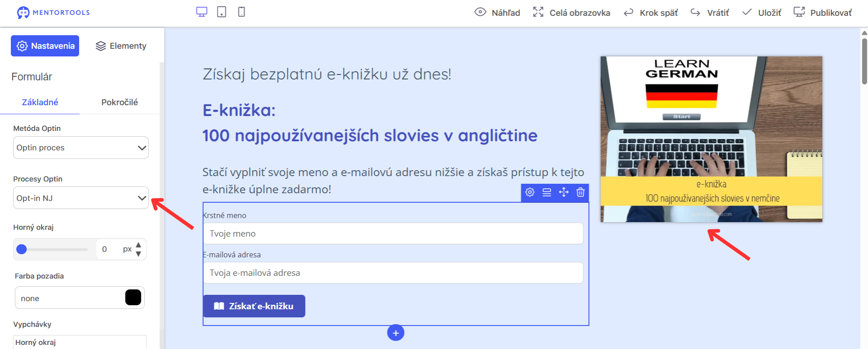Click the Tvoje meno input field
Image resolution: width=868 pixels, height=349 pixels.
[393, 233]
